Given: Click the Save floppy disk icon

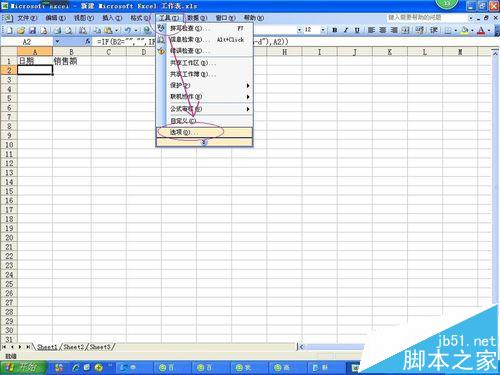Looking at the screenshot, I should (32, 31).
